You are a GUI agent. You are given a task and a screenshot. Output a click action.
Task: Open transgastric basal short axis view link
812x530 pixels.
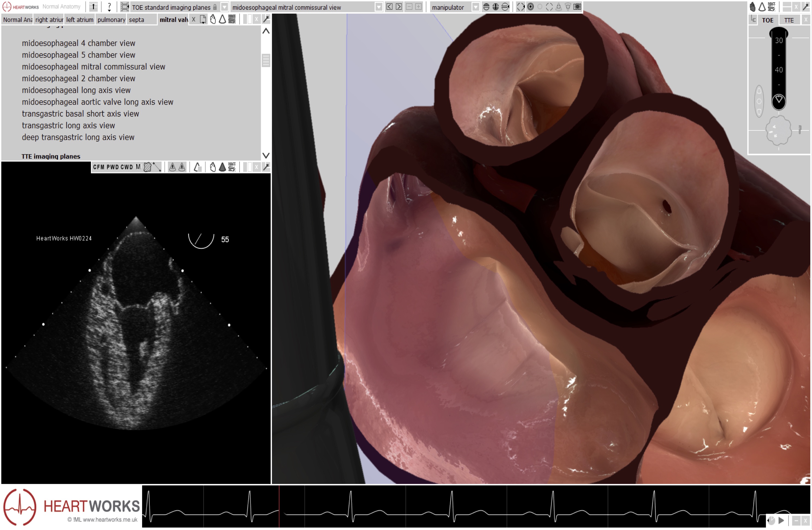pos(80,114)
